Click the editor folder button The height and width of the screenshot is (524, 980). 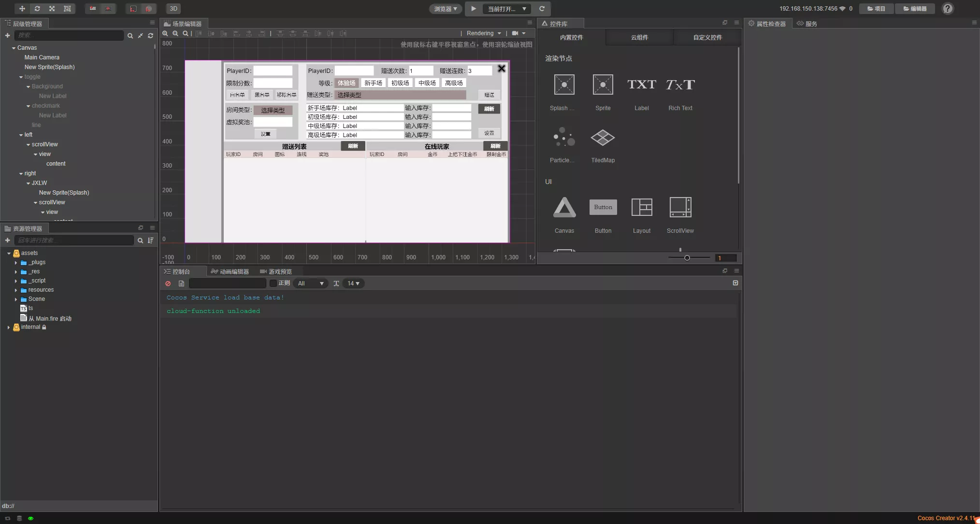(x=915, y=9)
